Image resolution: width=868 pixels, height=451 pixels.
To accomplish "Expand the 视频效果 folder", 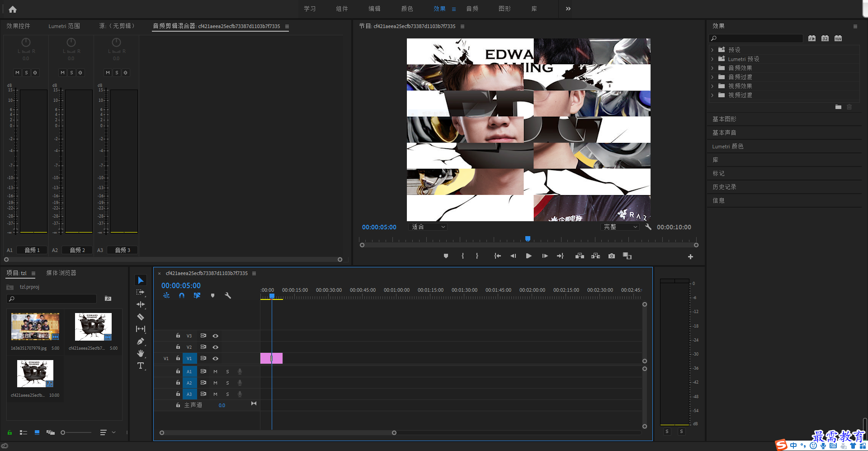I will point(712,86).
